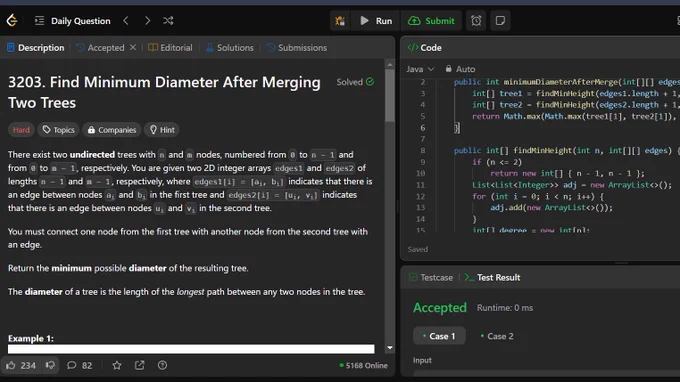Go to the next question arrow

tap(147, 20)
